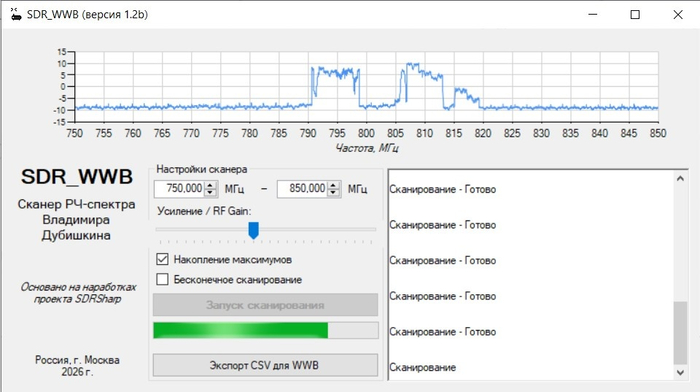Increase start frequency with up spinner arrow
The height and width of the screenshot is (392, 700).
(x=210, y=185)
